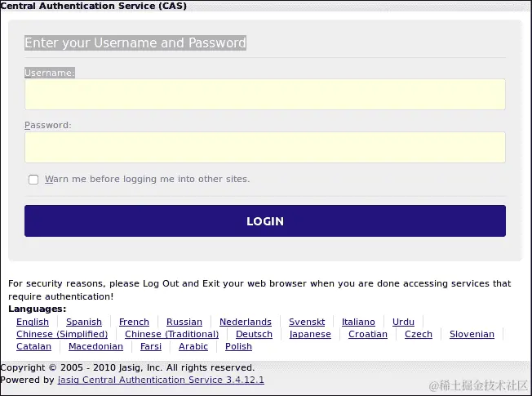Select Russian language link
This screenshot has height=396, width=532.
pyautogui.click(x=184, y=322)
